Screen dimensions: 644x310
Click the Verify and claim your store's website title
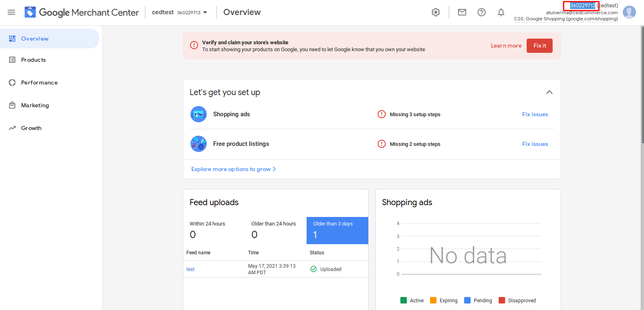point(245,42)
